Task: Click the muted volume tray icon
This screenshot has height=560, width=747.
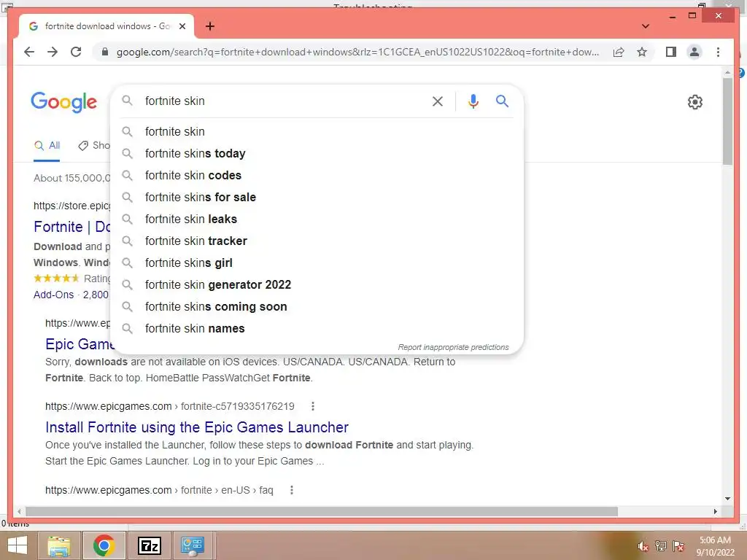Action: click(643, 546)
